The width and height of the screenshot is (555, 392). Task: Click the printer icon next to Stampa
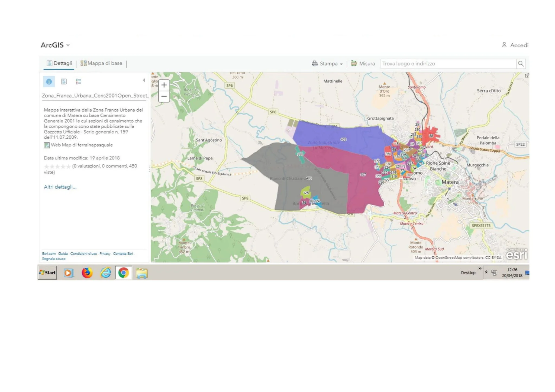(x=315, y=64)
